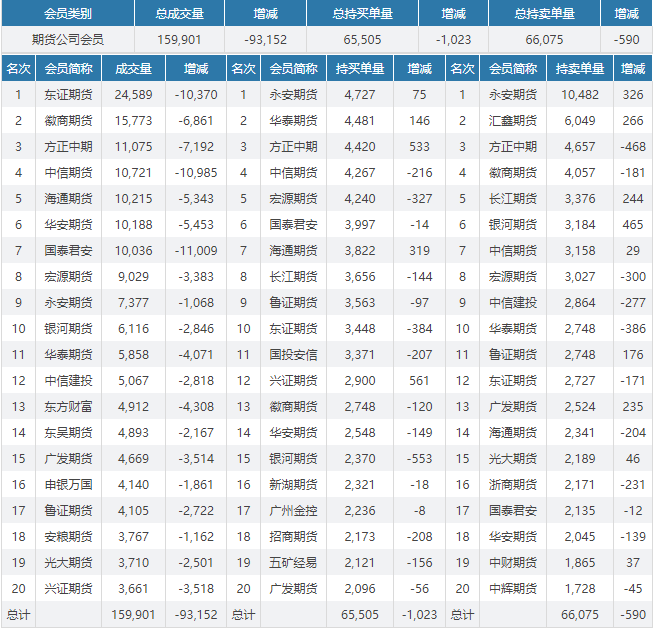This screenshot has width=654, height=631.
Task: Click short position value 3,158
Action: pos(580,251)
